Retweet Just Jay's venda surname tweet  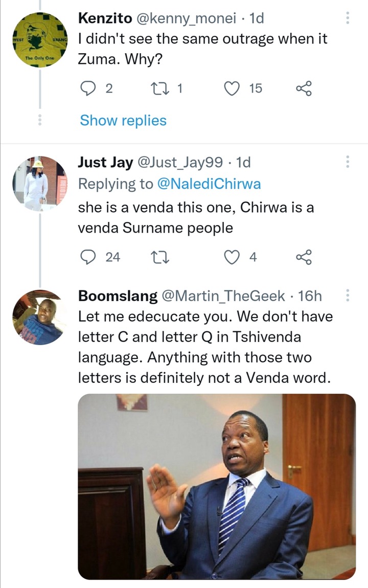point(159,257)
